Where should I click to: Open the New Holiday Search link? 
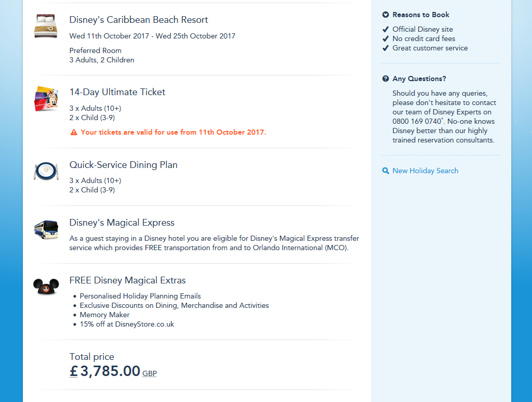tap(425, 171)
